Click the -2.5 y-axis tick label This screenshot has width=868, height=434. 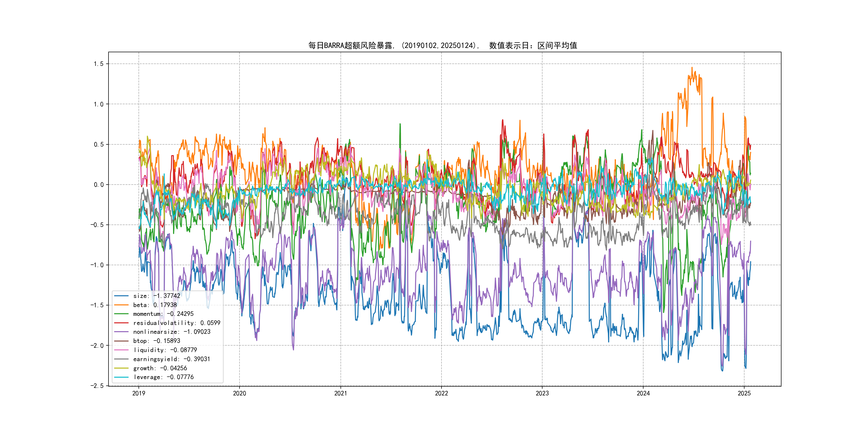[97, 386]
